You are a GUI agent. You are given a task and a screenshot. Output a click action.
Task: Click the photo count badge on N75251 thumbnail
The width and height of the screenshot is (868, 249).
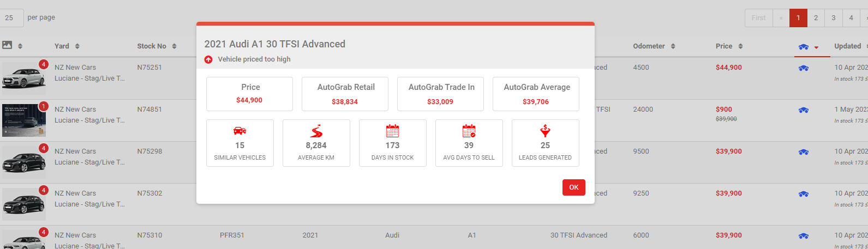tap(44, 64)
